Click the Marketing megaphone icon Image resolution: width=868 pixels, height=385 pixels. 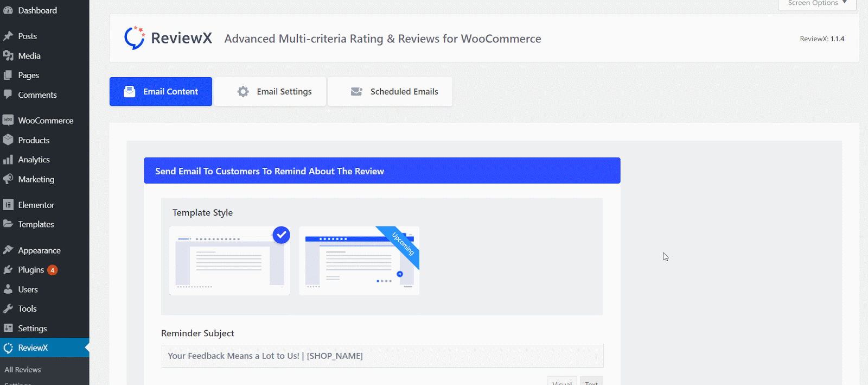point(8,179)
